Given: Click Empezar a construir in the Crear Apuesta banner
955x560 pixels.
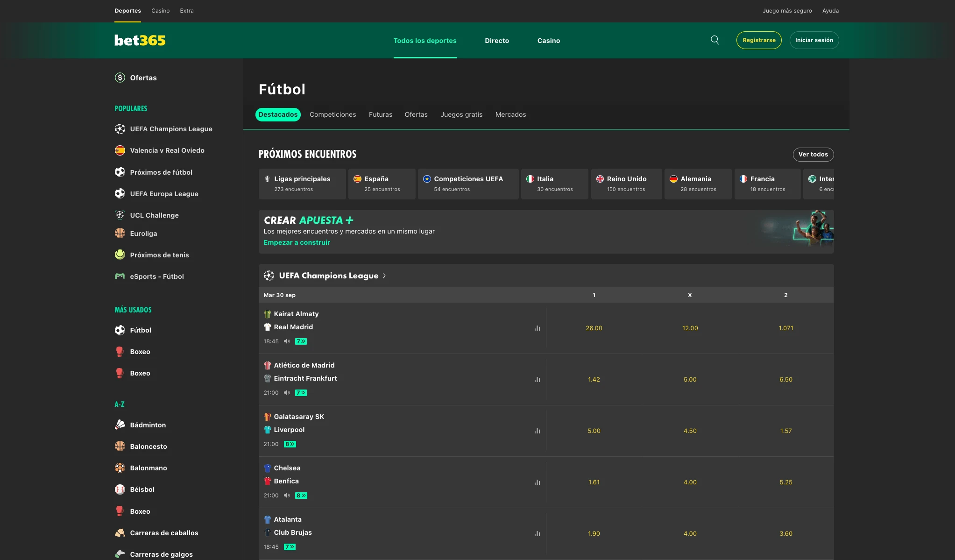Looking at the screenshot, I should coord(297,242).
